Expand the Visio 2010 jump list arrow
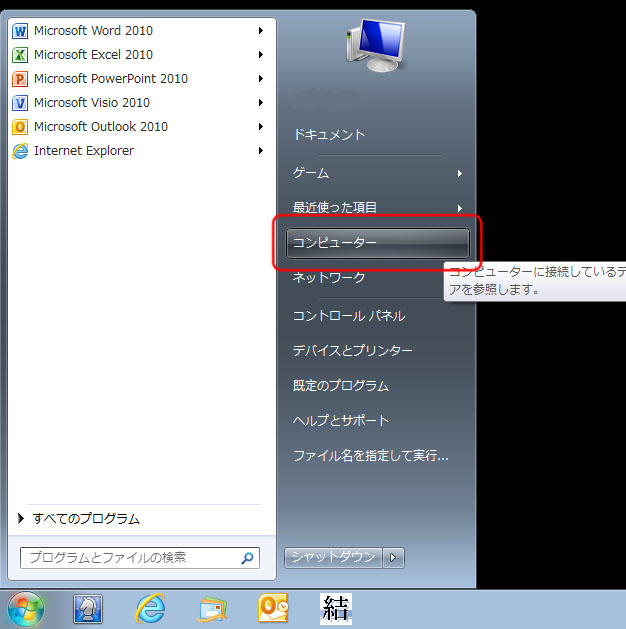626x629 pixels. pyautogui.click(x=261, y=103)
